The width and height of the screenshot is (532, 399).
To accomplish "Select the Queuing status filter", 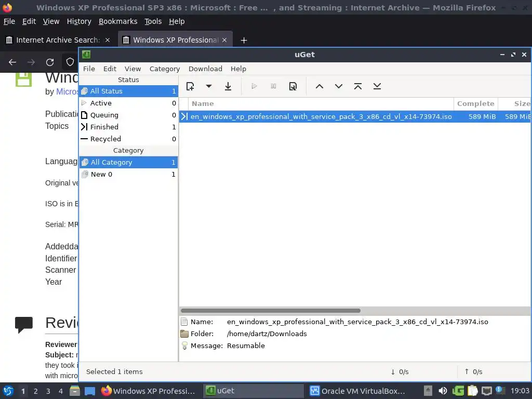I will coord(129,115).
